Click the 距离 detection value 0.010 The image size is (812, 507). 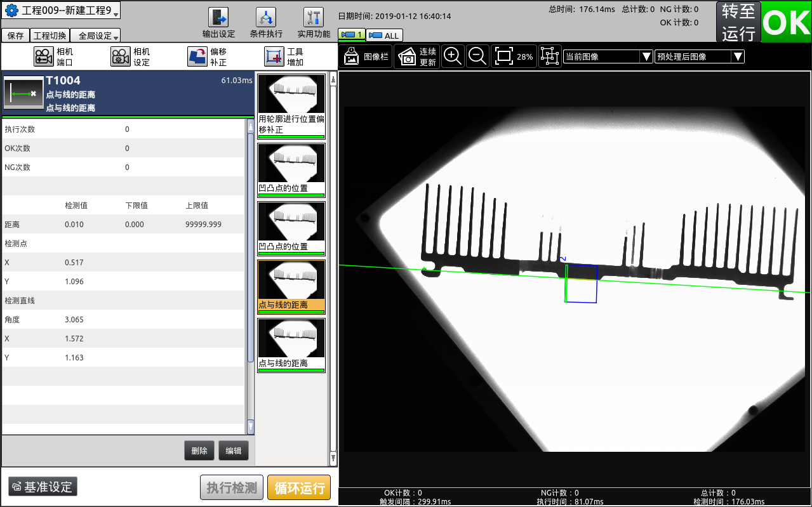74,225
